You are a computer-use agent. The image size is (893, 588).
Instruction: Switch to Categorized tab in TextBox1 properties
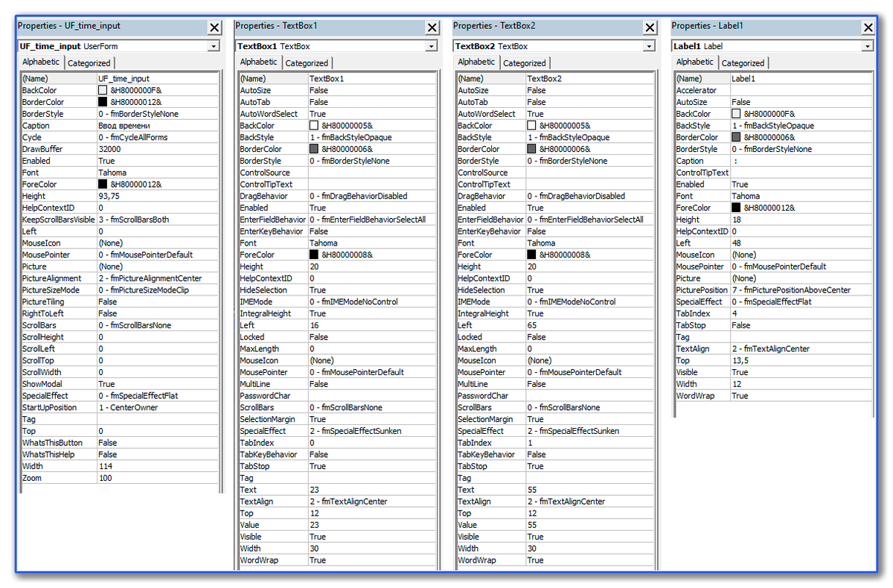coord(307,63)
